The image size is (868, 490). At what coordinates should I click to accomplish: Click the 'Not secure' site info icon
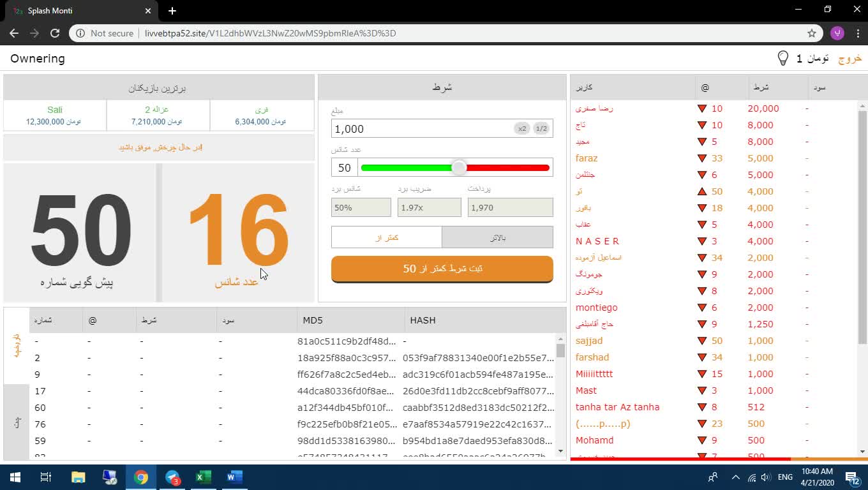click(x=80, y=33)
